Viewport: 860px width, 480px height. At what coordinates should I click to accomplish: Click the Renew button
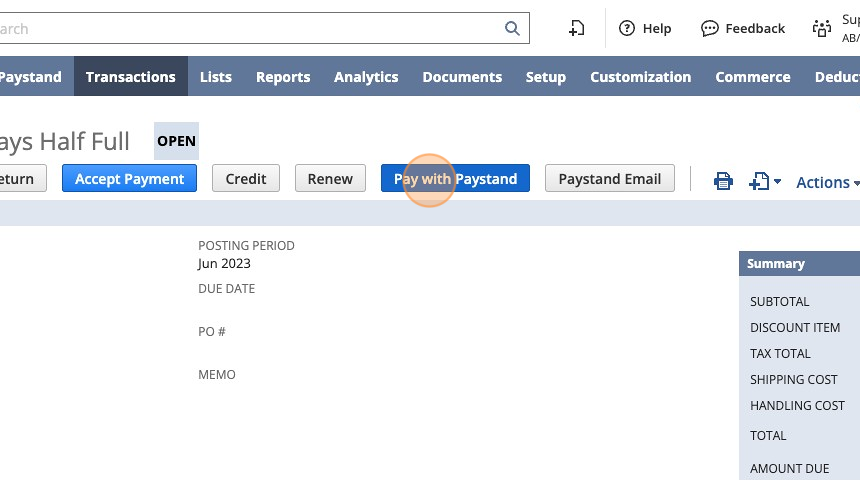330,178
